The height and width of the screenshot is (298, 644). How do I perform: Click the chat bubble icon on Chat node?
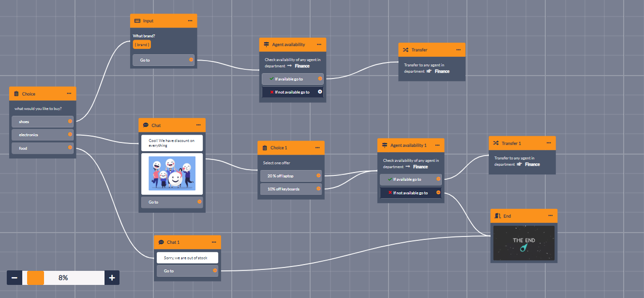click(x=146, y=125)
